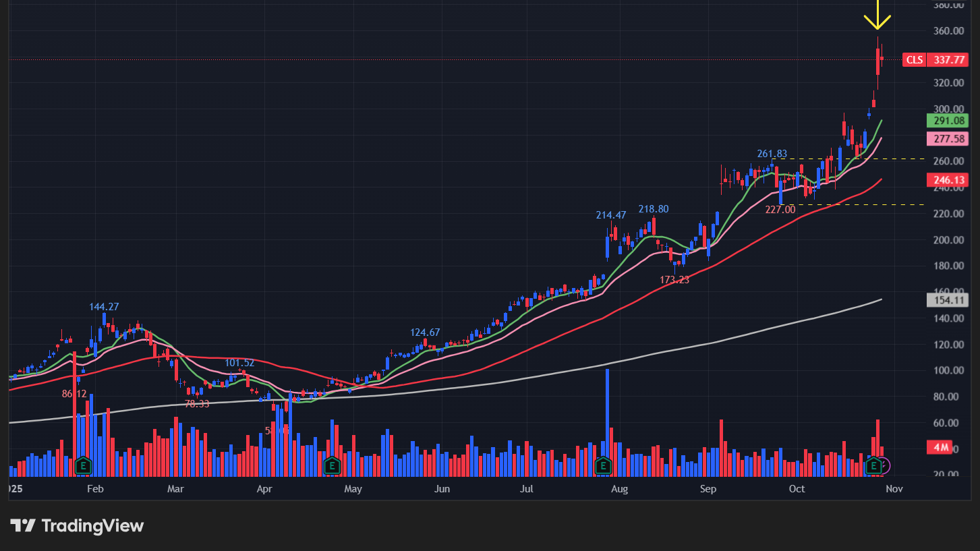Click the late-October earnings E marker
Screen dimensions: 980x551
click(874, 465)
